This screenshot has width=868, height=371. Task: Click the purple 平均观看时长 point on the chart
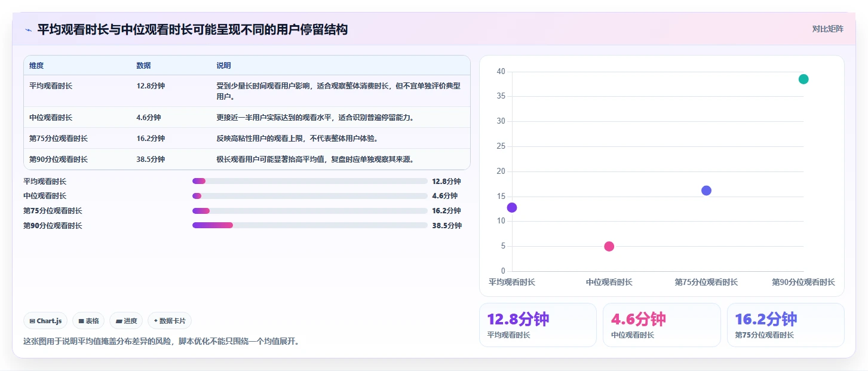click(512, 207)
